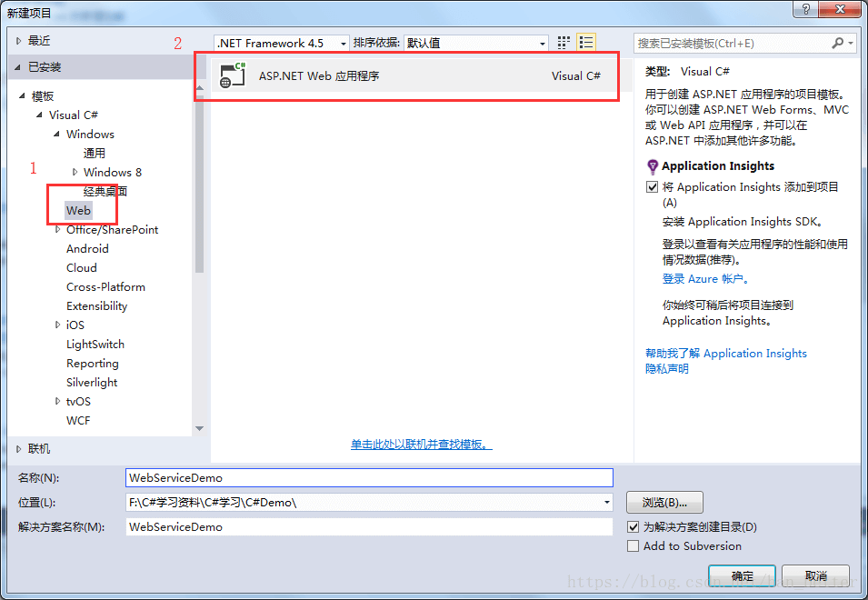
Task: Open the search options dropdown arrow
Action: 851,43
